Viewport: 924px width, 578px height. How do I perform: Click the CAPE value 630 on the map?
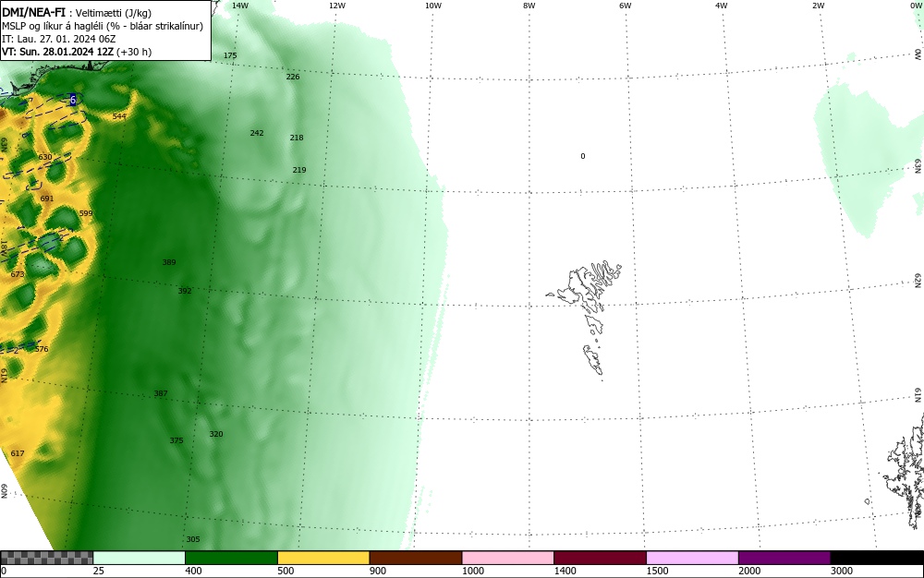click(44, 157)
